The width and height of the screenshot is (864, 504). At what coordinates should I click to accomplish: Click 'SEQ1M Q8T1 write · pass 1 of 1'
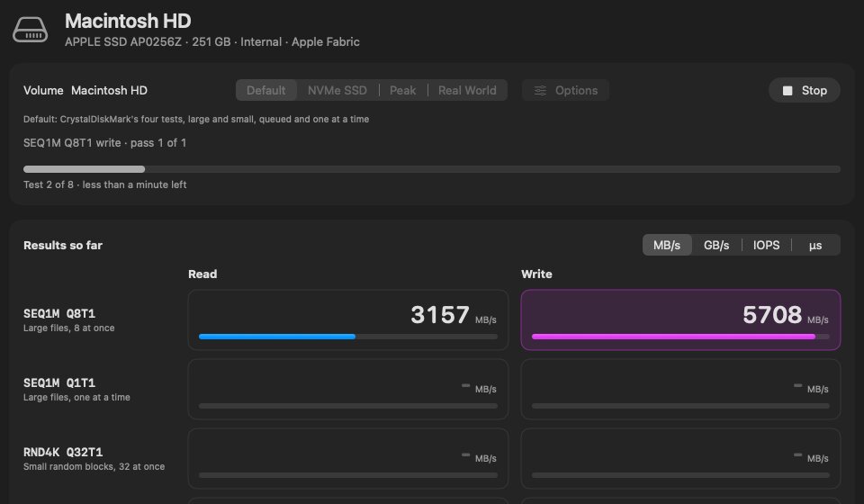coord(104,143)
